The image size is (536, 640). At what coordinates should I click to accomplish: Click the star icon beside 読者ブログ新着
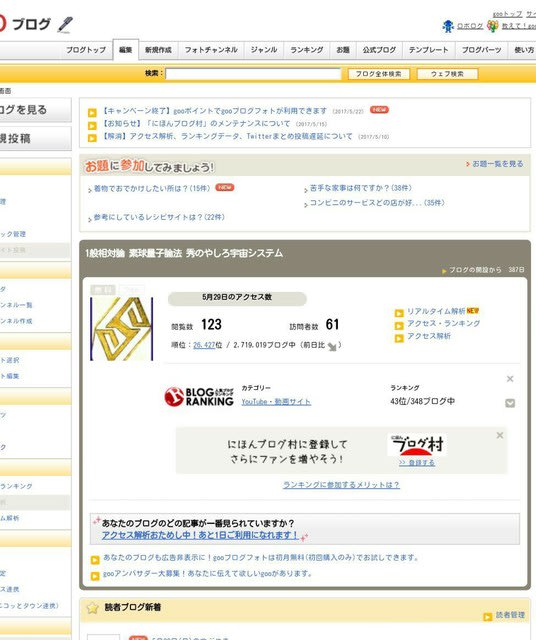tap(93, 608)
